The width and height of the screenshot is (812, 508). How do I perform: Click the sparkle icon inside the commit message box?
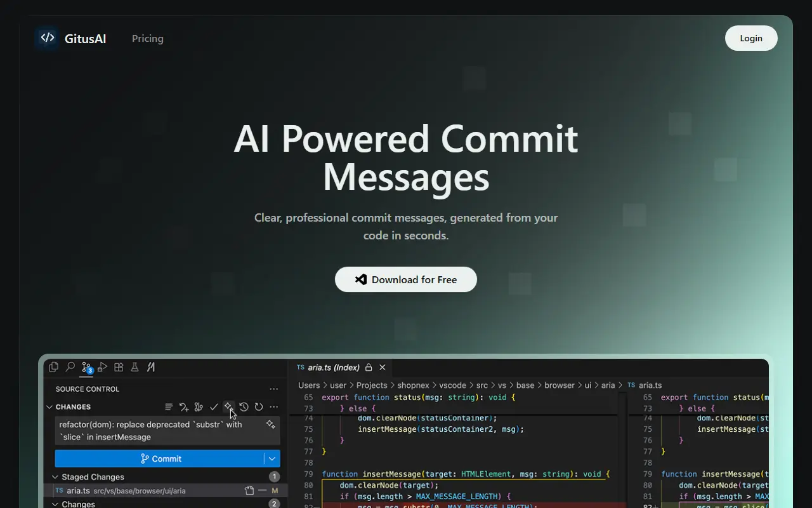tap(271, 424)
